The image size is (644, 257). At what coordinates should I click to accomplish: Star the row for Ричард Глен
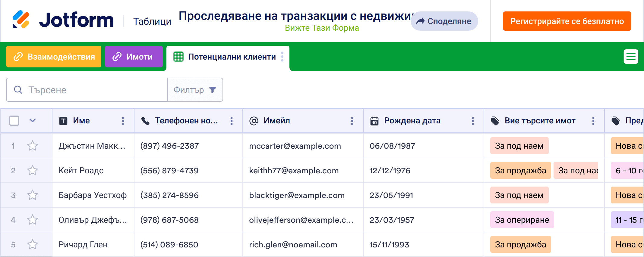point(33,245)
